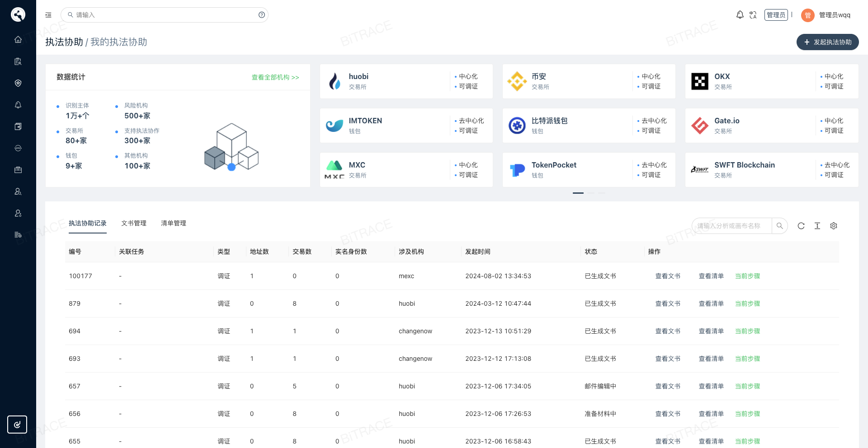
Task: Click 查看文书 for record 879
Action: pyautogui.click(x=668, y=303)
